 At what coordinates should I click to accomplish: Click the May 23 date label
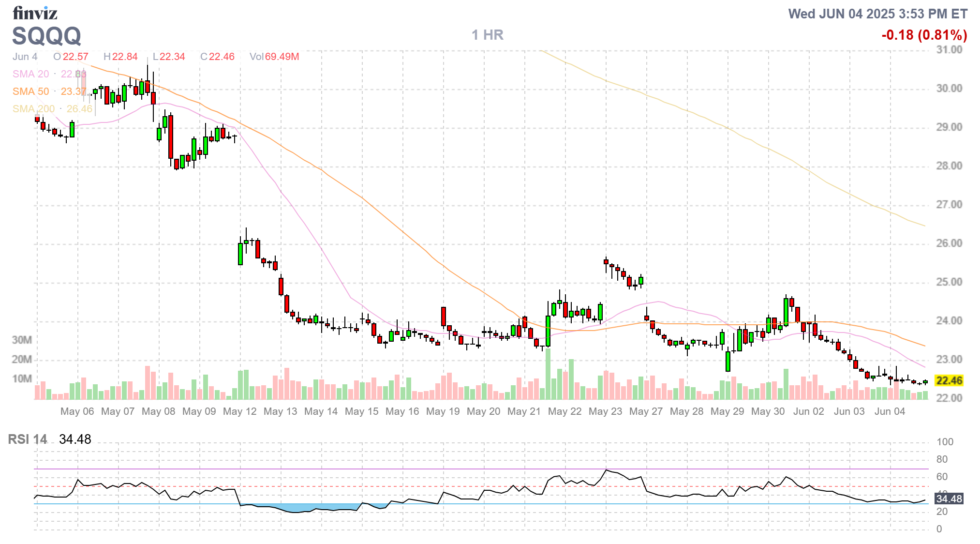605,411
